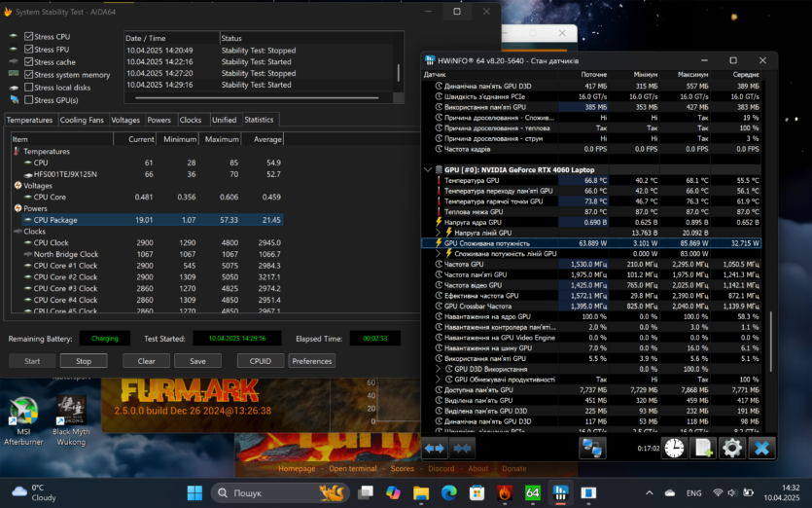This screenshot has width=812, height=508.
Task: Open FurMark Homepage link
Action: point(297,469)
